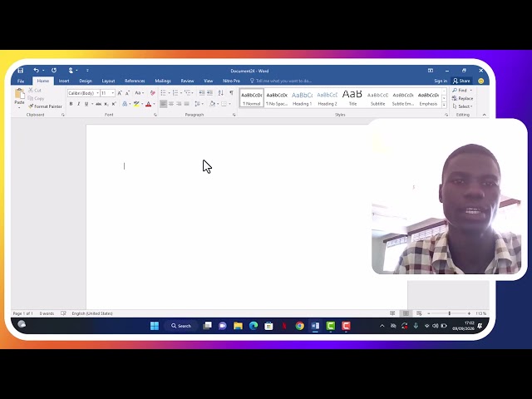This screenshot has height=399, width=532.
Task: Customize the Quick Access Toolbar
Action: [x=87, y=70]
